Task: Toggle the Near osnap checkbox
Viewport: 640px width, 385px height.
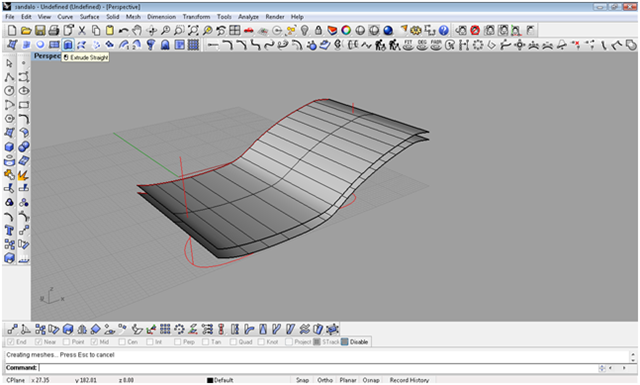Action: pos(39,342)
